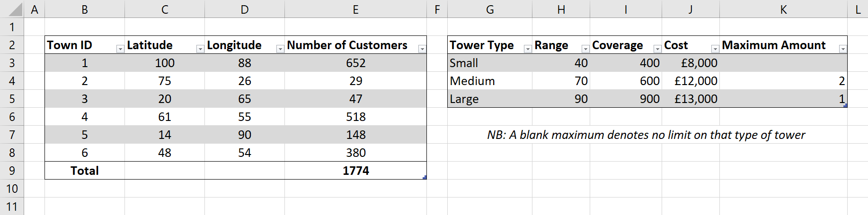Viewport: 868px width, 215px height.
Task: Select column J header
Action: (x=691, y=9)
